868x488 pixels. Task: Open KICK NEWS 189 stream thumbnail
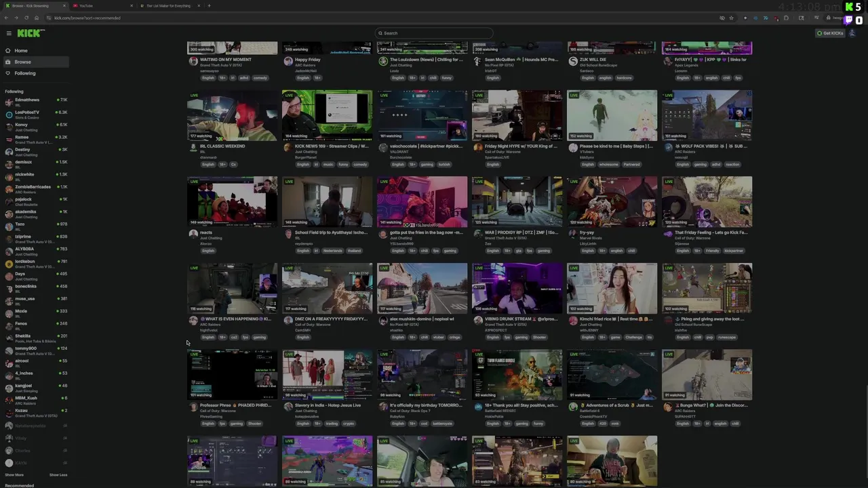point(328,115)
